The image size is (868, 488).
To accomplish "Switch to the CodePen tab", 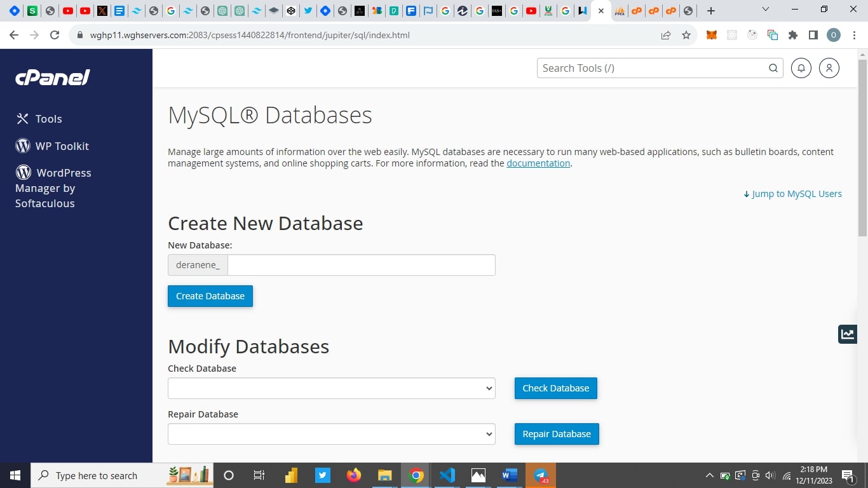I will tap(291, 11).
